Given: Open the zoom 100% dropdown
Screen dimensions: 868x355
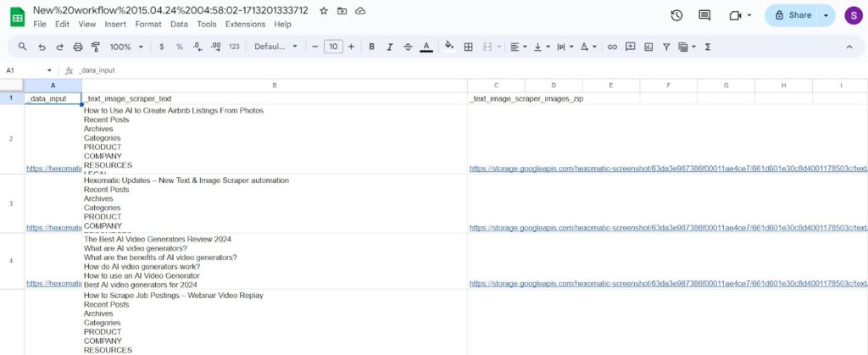Looking at the screenshot, I should pos(126,47).
